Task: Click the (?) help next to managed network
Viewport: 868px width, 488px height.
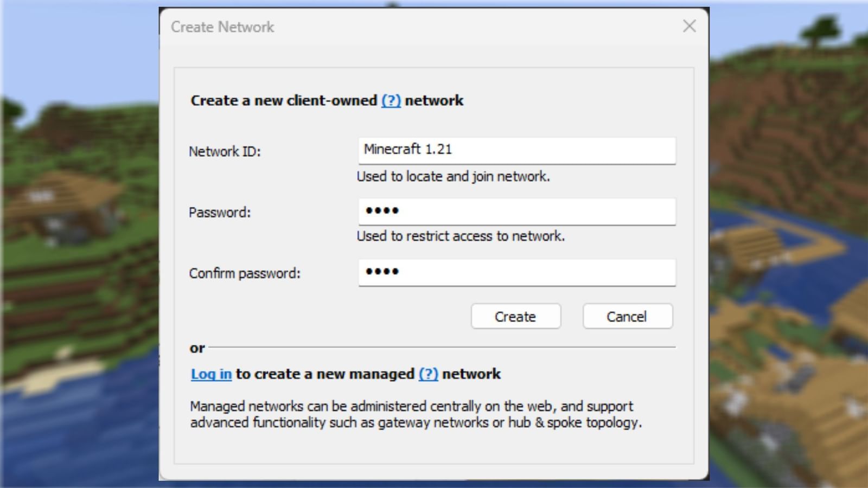Action: coord(429,374)
